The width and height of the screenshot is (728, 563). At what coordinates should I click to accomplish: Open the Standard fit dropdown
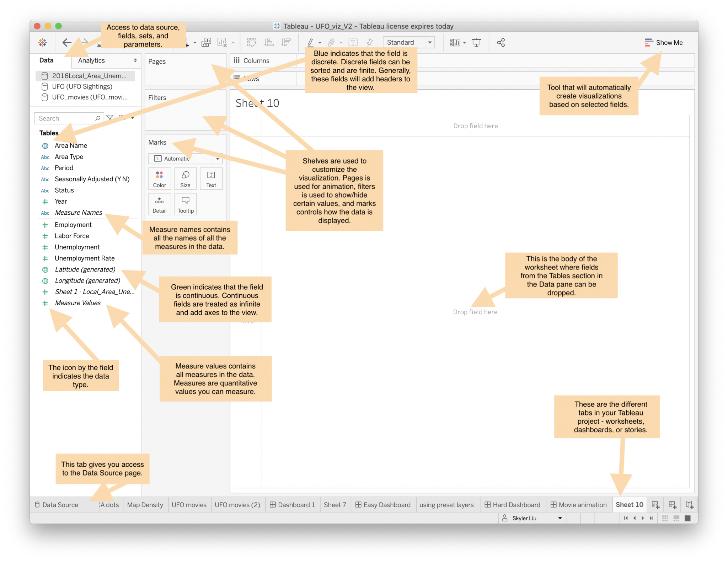(430, 43)
